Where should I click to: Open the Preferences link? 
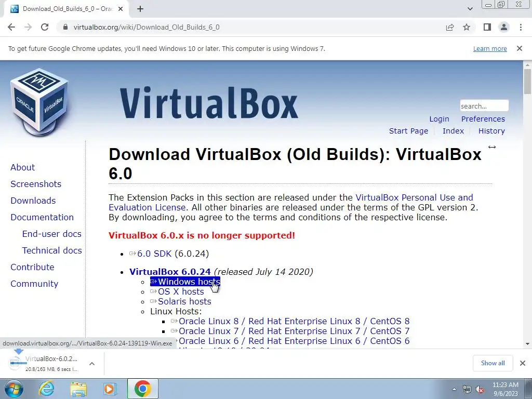[483, 119]
